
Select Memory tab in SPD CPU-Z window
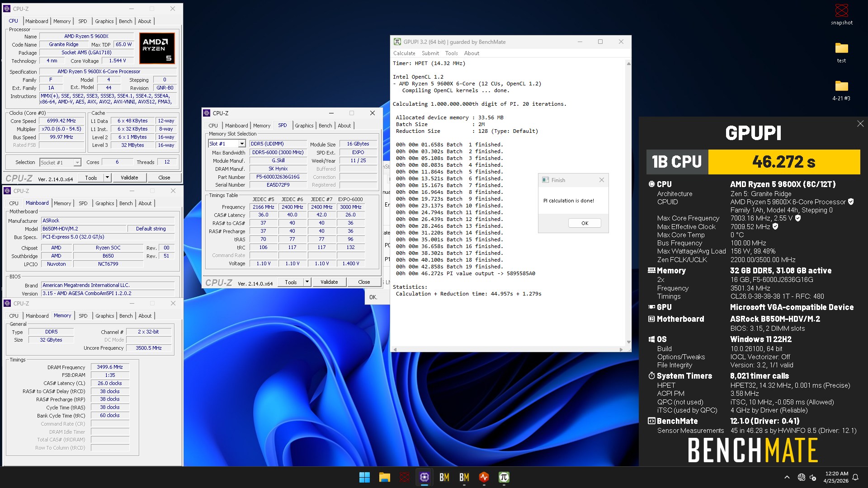(262, 126)
